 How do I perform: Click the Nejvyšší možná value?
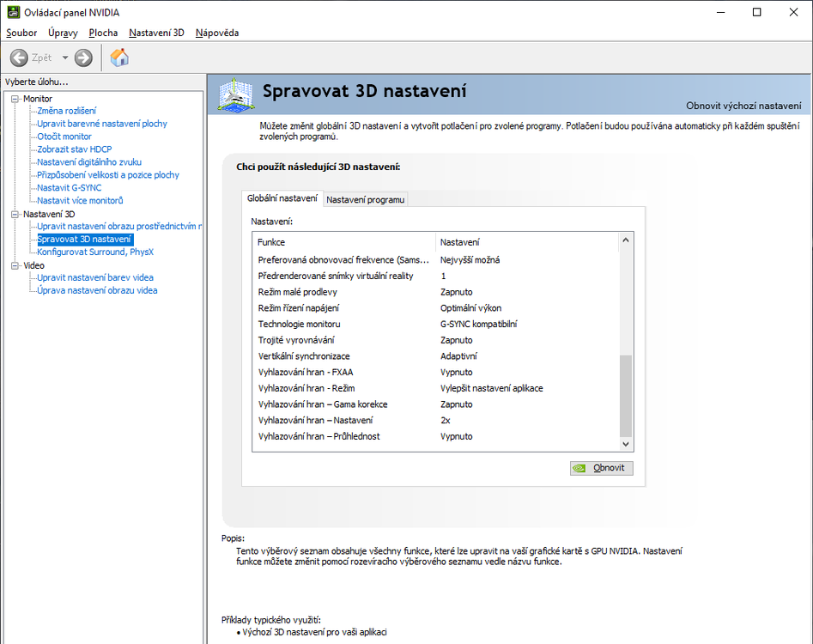pos(470,260)
